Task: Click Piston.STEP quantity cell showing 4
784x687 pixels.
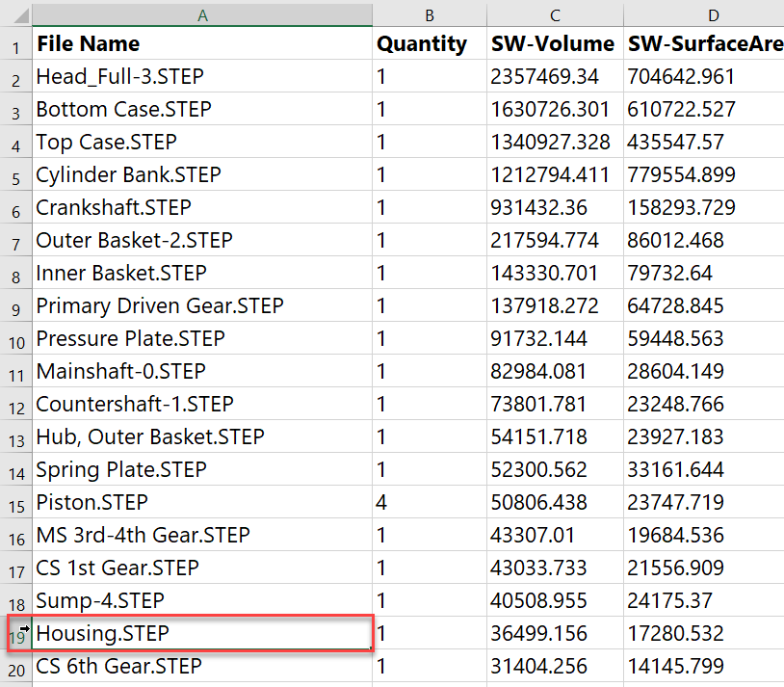Action: (x=430, y=502)
